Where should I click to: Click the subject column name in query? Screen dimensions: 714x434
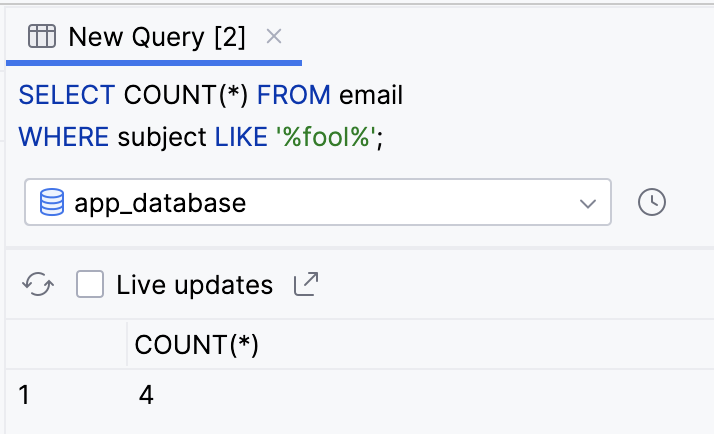coord(162,136)
